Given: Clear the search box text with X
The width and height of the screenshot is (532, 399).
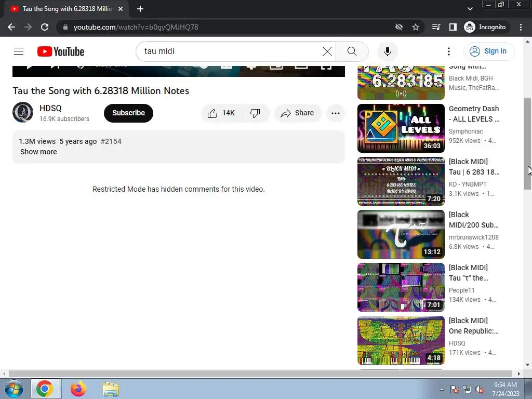Looking at the screenshot, I should tap(327, 51).
